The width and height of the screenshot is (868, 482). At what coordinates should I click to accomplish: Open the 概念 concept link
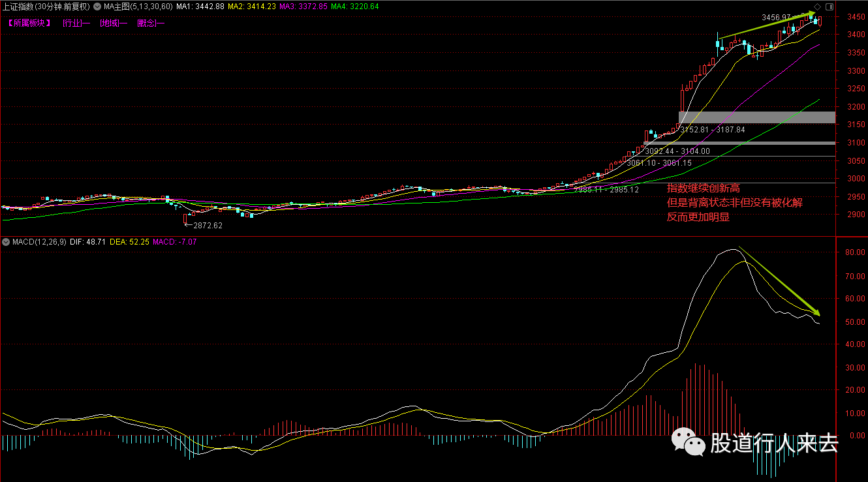[x=151, y=23]
